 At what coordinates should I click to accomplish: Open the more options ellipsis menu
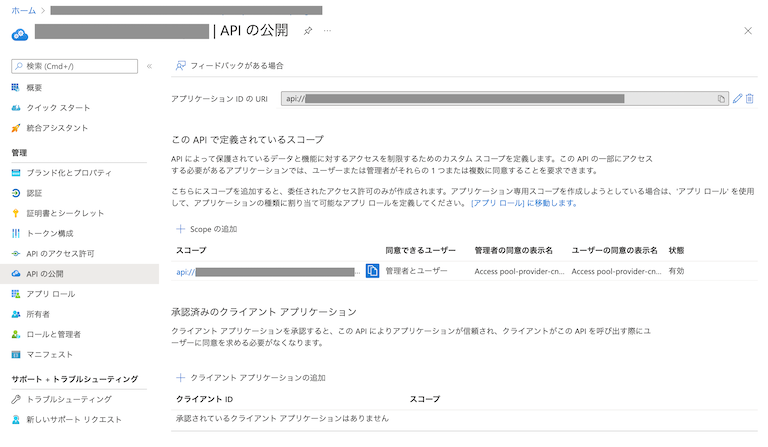click(x=327, y=31)
